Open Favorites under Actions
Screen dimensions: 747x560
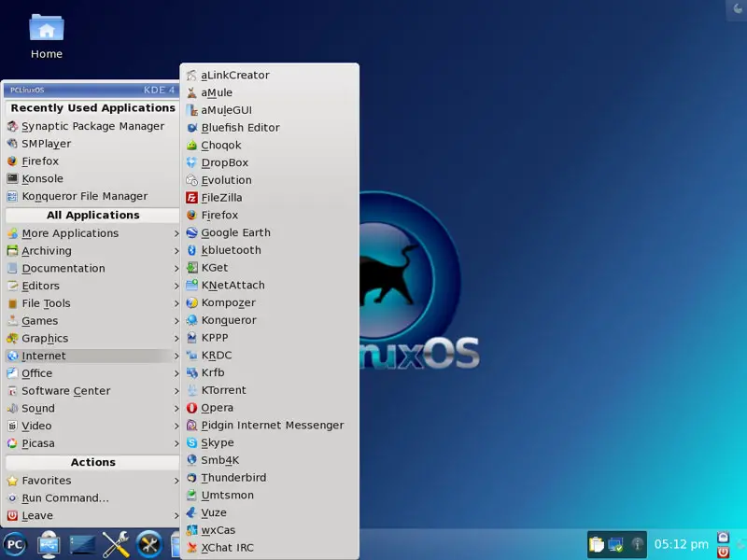[92, 481]
